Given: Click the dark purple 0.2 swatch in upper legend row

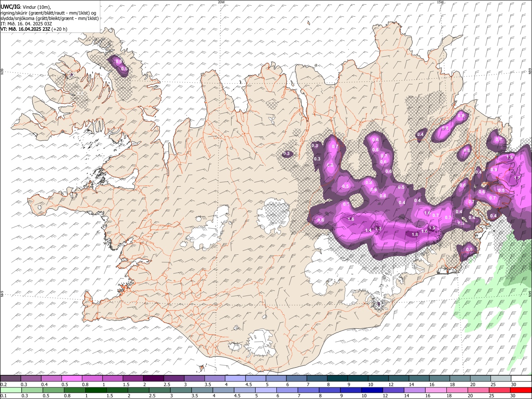Looking at the screenshot, I should (x=10, y=378).
